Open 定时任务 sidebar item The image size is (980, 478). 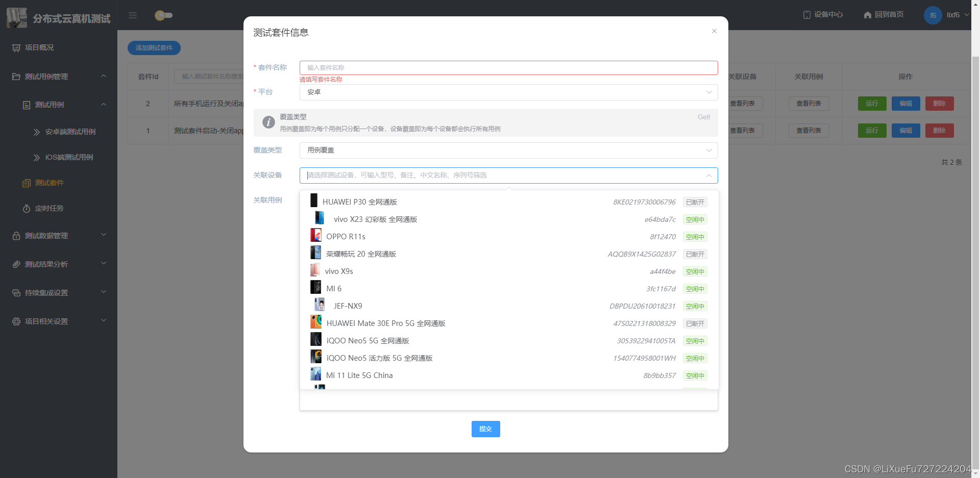[x=49, y=208]
